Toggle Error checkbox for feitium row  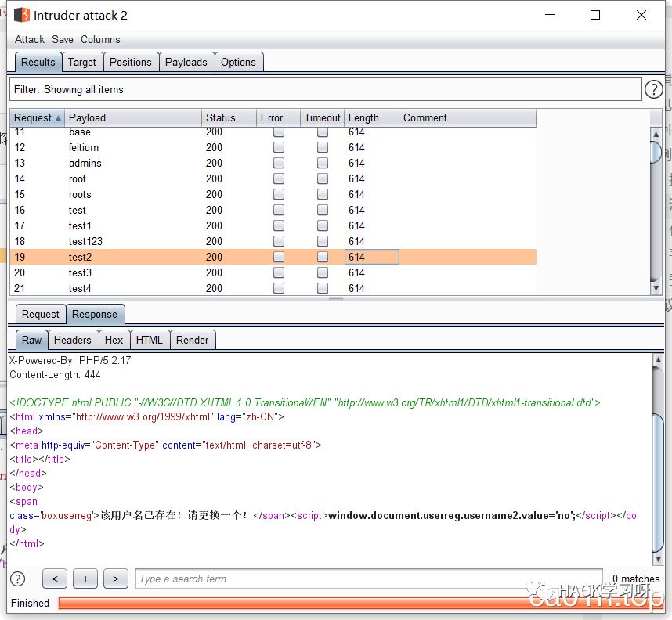(x=279, y=148)
